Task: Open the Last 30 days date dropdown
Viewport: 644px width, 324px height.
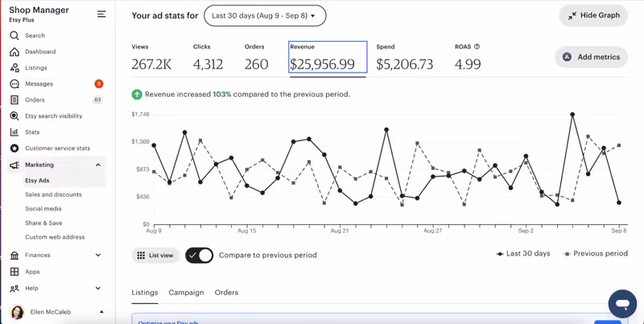Action: click(264, 15)
